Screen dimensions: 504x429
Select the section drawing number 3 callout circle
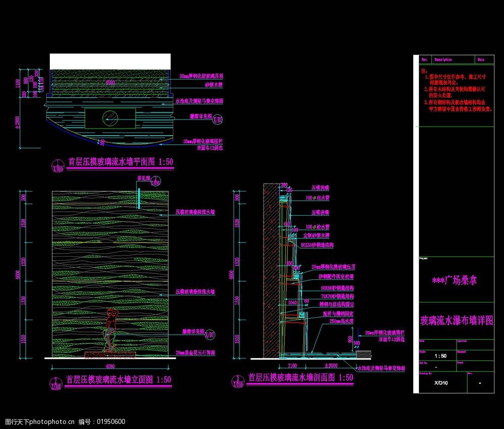coord(236,381)
